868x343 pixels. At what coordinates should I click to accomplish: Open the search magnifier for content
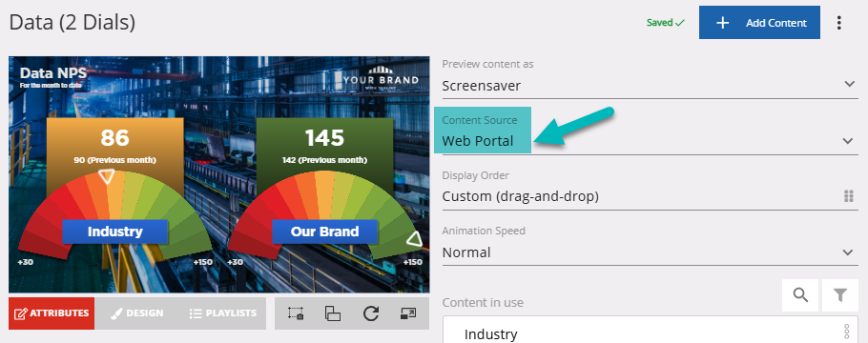click(x=800, y=295)
